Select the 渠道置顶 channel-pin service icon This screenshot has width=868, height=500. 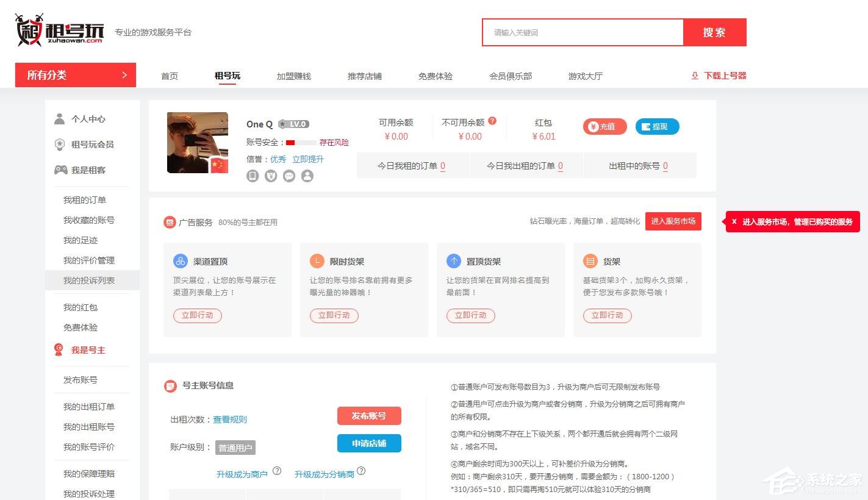[x=180, y=260]
